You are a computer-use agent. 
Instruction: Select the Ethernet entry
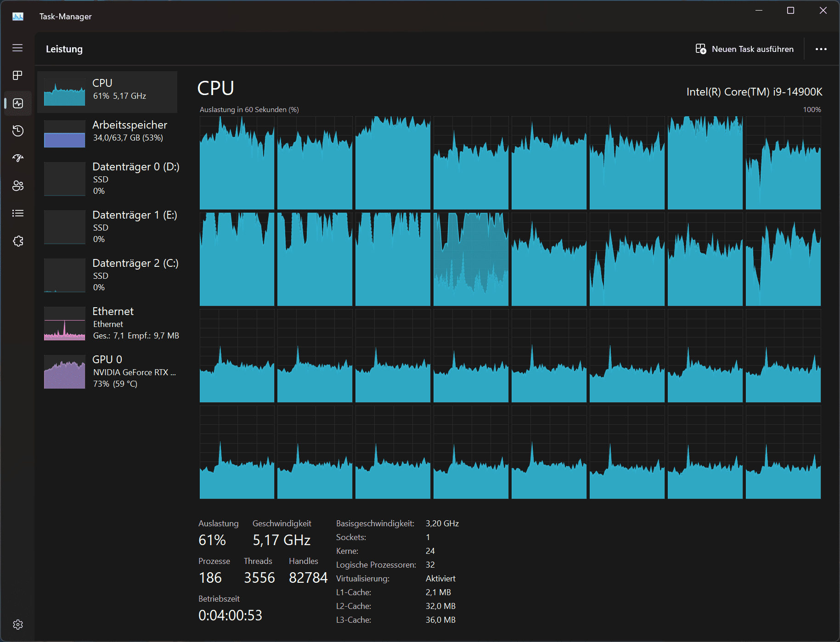point(107,323)
